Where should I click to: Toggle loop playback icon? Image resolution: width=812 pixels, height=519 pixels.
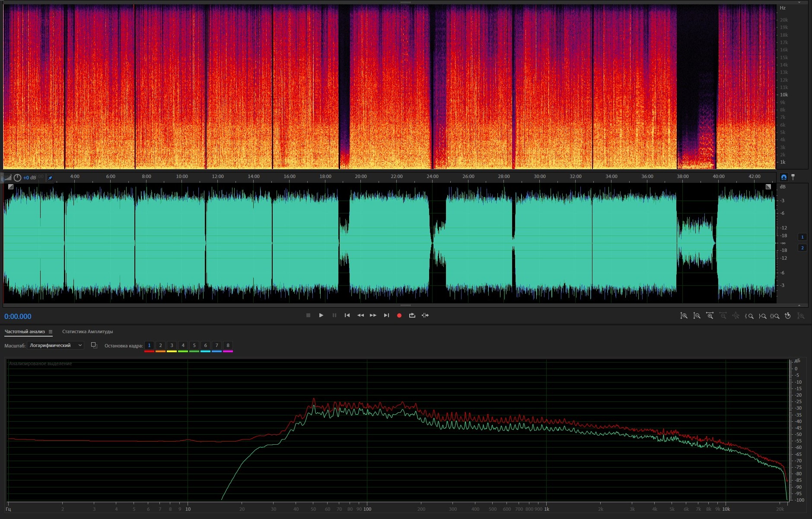click(412, 315)
